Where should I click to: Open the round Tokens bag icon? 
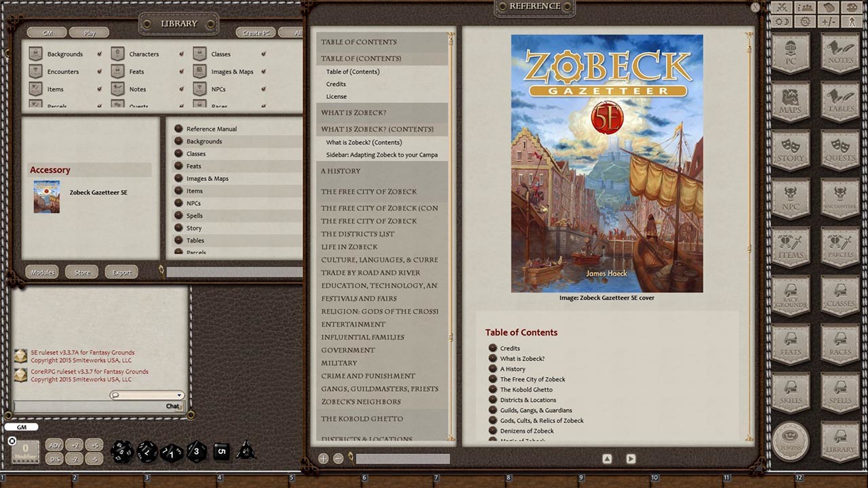click(x=790, y=441)
